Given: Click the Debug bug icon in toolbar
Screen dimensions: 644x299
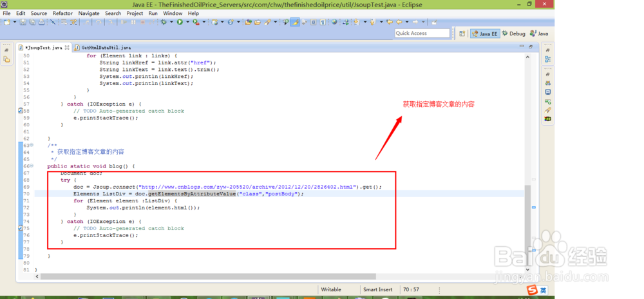Looking at the screenshot, I should pyautogui.click(x=164, y=22).
